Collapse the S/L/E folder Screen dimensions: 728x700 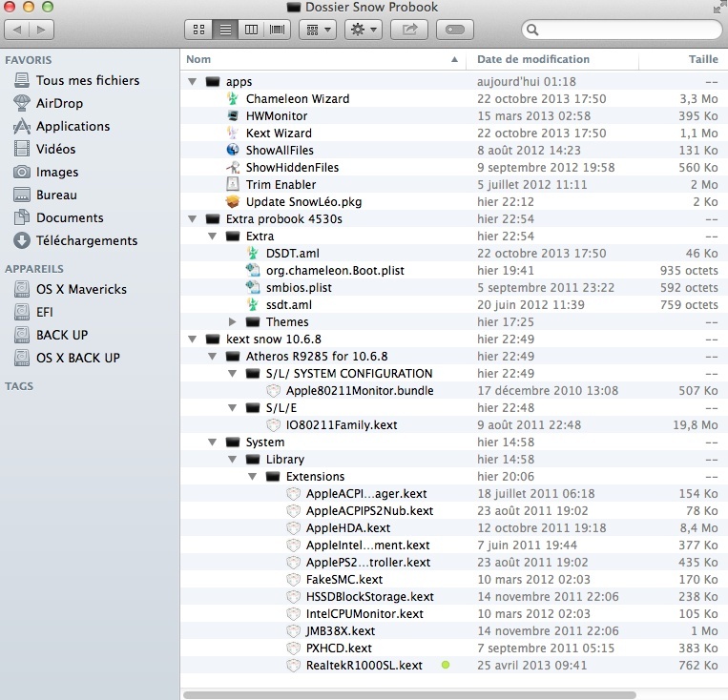pos(233,408)
